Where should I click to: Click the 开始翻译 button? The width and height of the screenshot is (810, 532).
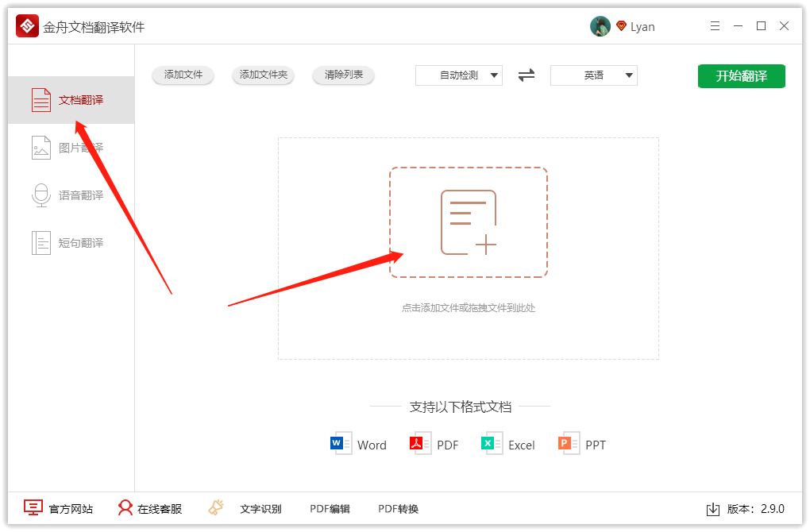click(x=741, y=75)
